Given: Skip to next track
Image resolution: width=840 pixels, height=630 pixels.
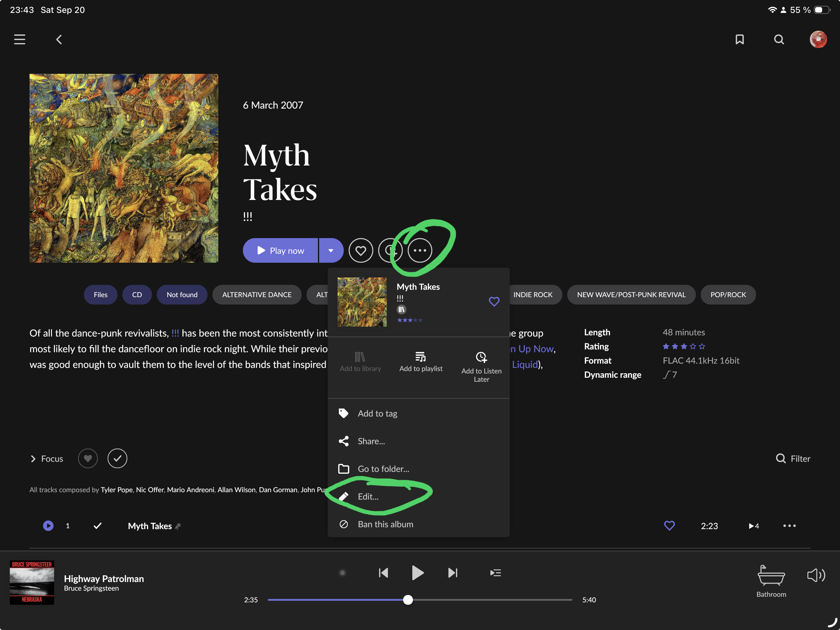Looking at the screenshot, I should click(453, 572).
